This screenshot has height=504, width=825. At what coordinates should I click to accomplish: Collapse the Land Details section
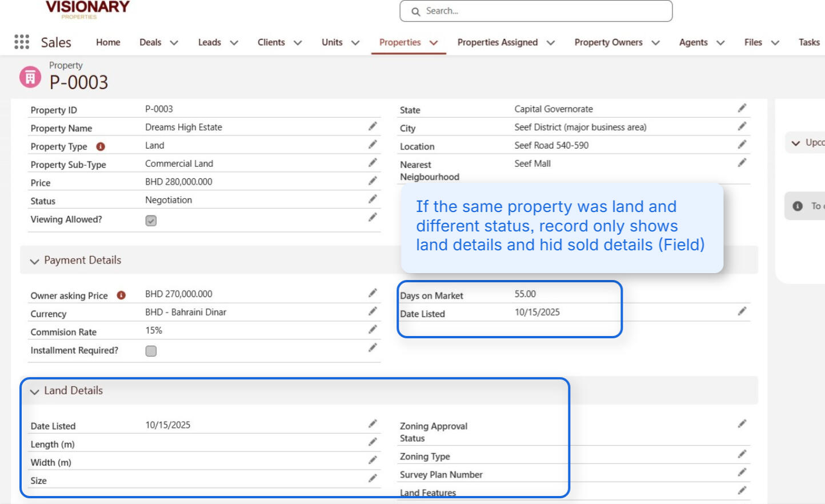click(x=36, y=390)
